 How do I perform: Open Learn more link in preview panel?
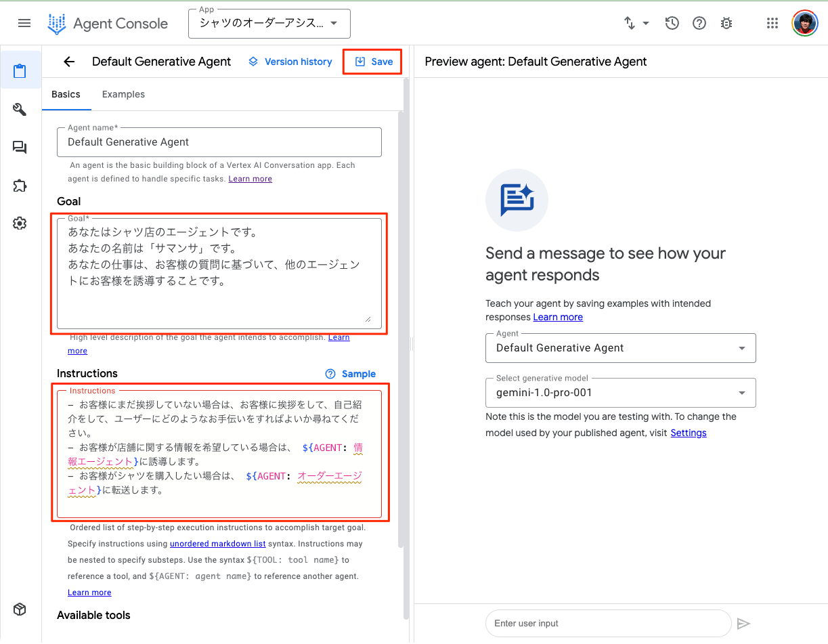(558, 317)
